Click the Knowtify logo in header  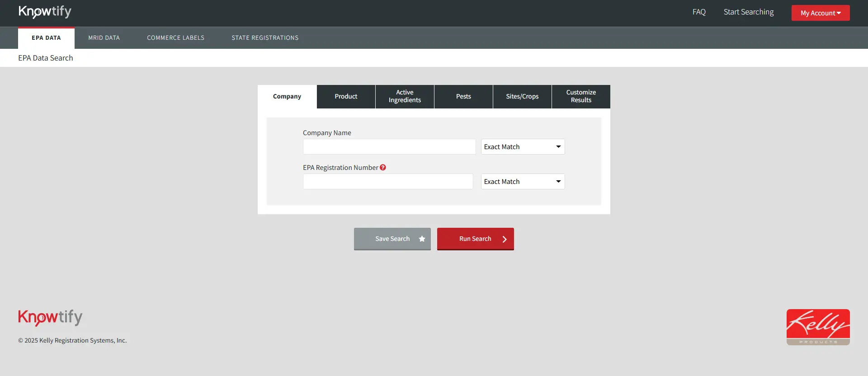[45, 12]
